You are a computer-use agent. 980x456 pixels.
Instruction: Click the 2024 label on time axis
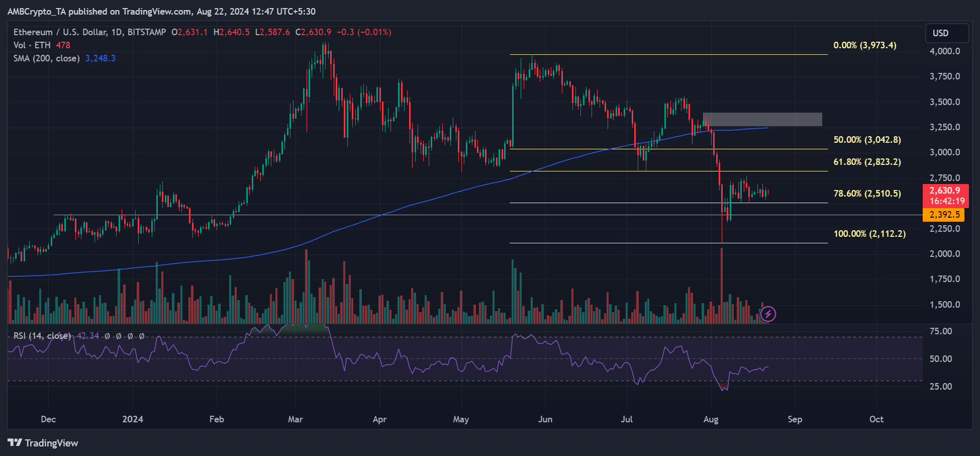click(x=133, y=419)
